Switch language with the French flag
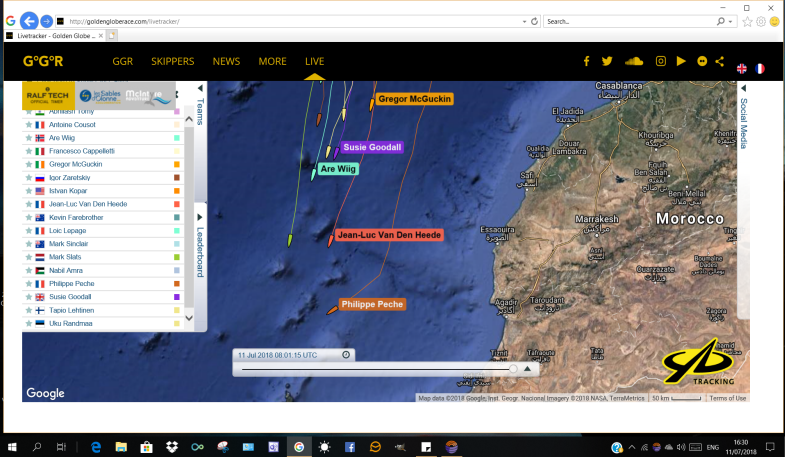 tap(760, 68)
